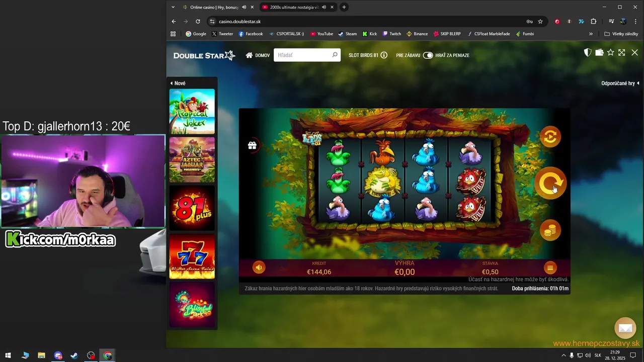Open the CSPORTAL.SK bookmark
This screenshot has width=644, height=362.
click(x=286, y=34)
